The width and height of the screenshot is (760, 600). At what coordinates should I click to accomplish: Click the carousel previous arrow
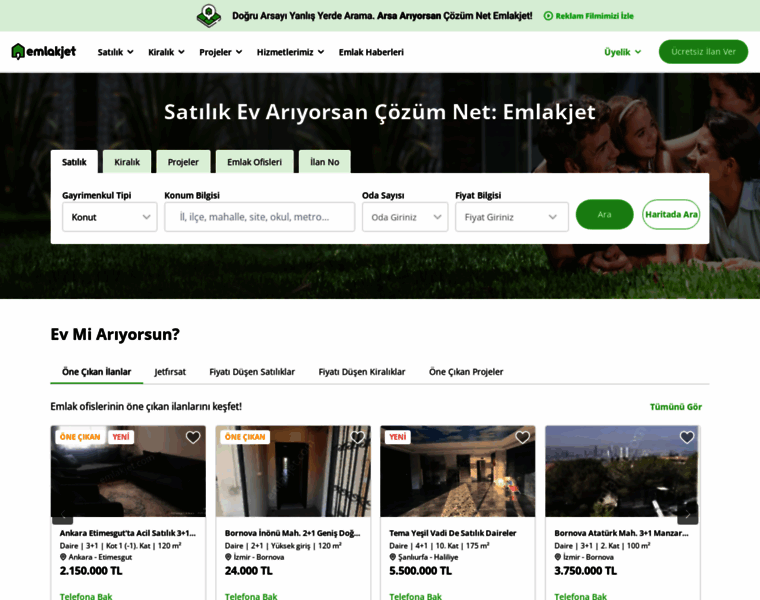pyautogui.click(x=63, y=515)
